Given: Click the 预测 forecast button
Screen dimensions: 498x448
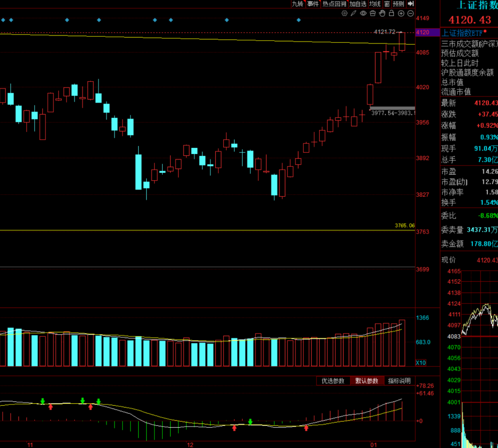Looking at the screenshot, I should click(x=398, y=4).
